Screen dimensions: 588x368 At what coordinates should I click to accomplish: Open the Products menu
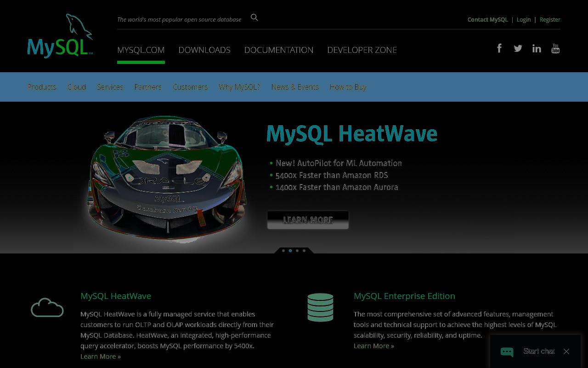pos(42,87)
